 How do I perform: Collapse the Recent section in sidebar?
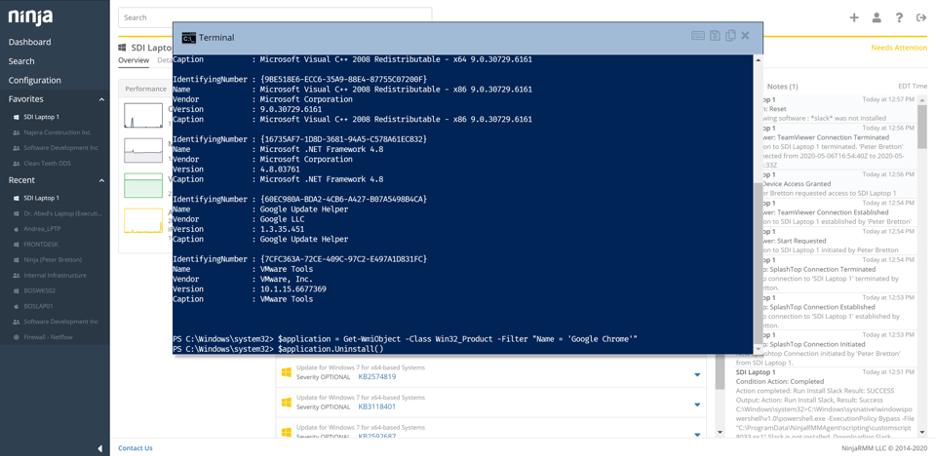point(101,181)
